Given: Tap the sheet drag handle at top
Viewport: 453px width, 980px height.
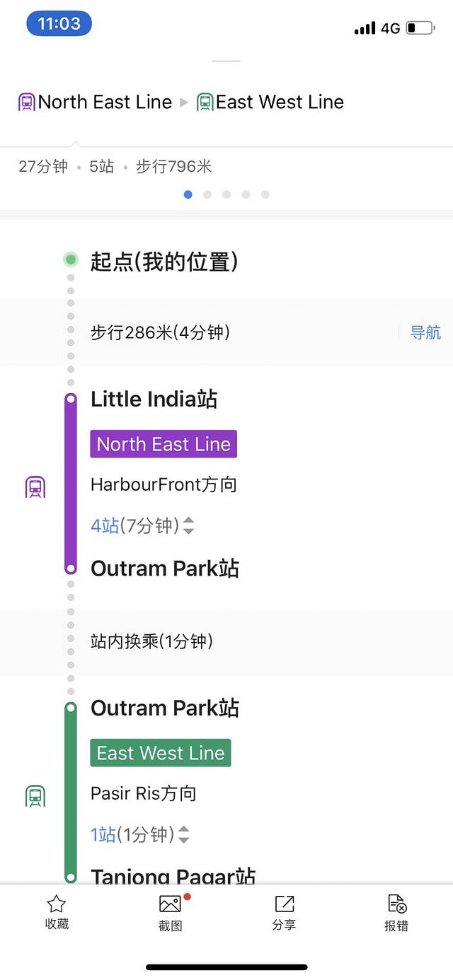Looking at the screenshot, I should (226, 62).
